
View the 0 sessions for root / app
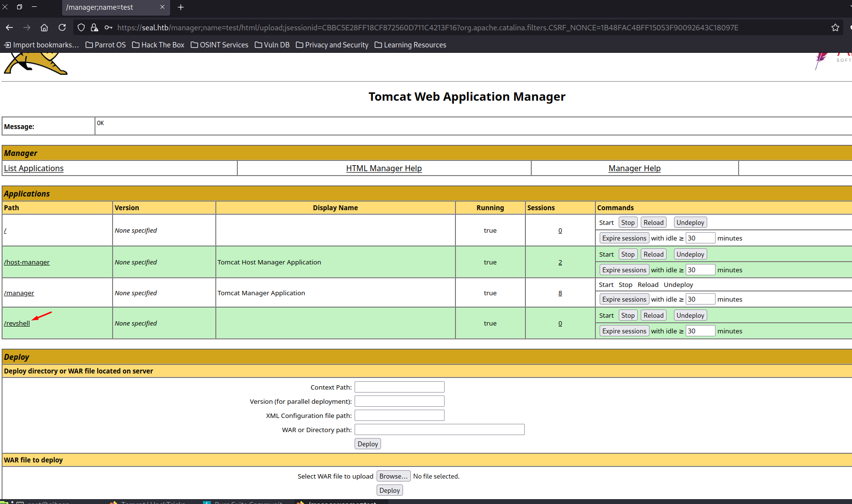(560, 231)
